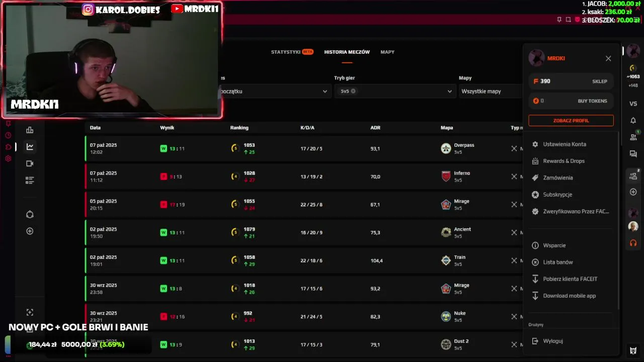Image resolution: width=644 pixels, height=362 pixels.
Task: Click the MRDKI profile avatar in menu
Action: click(x=536, y=58)
